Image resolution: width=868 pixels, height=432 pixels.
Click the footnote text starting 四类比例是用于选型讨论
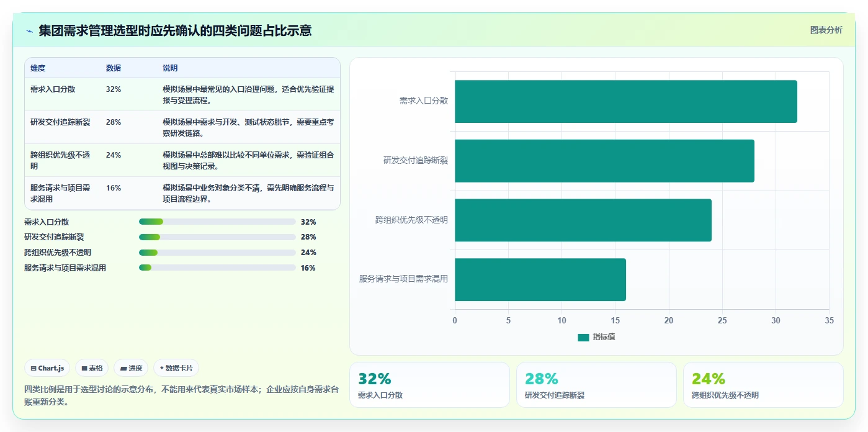[x=182, y=395]
